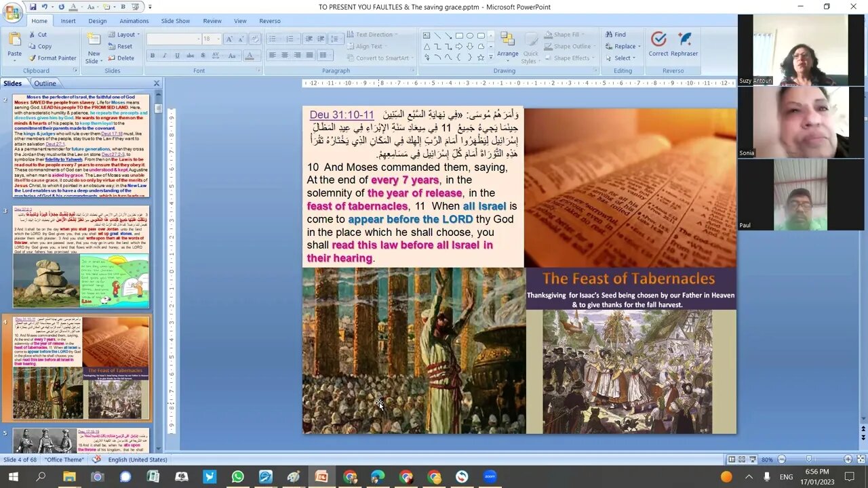The image size is (868, 488).
Task: Switch to the Insert ribbon tab
Action: pos(68,21)
